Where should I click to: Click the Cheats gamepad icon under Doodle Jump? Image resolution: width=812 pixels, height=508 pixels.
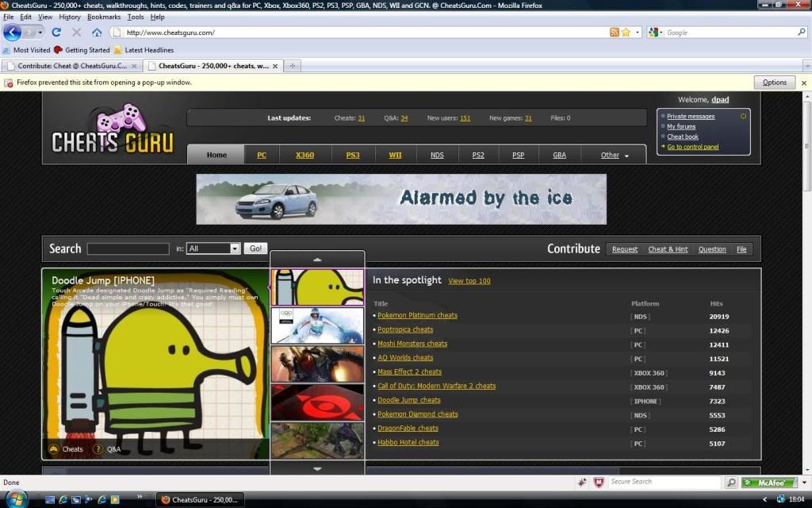53,449
